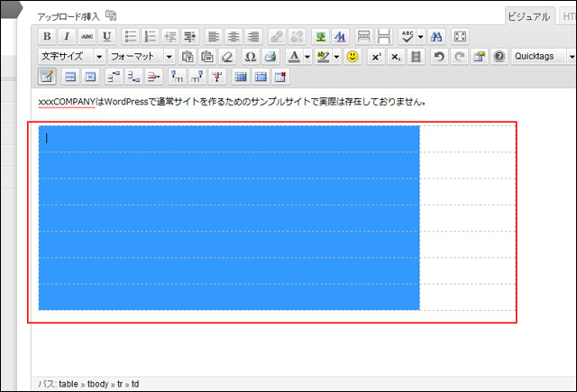Decrease indent with the outdent icon

click(170, 36)
